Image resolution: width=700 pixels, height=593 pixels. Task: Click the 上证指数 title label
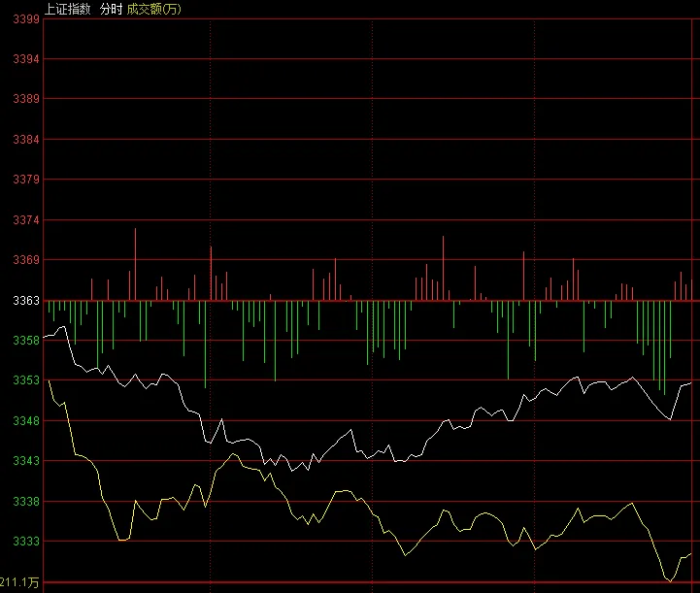point(68,9)
